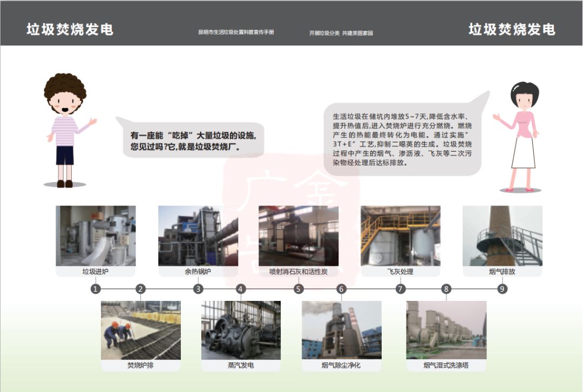Viewport: 583px width, 392px height.
Task: Select the speech bubble describing 3T+E process
Action: (402, 139)
